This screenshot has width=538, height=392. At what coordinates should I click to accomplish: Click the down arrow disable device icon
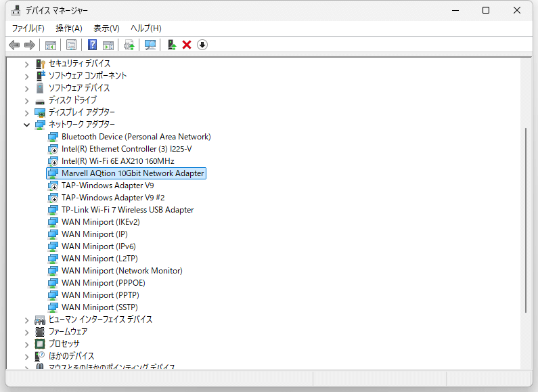(x=202, y=45)
